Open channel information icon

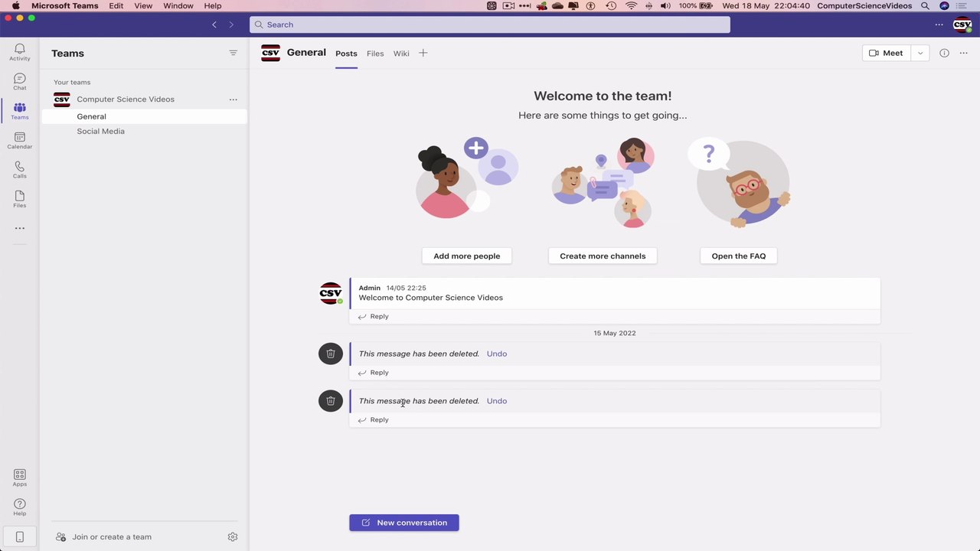(944, 53)
